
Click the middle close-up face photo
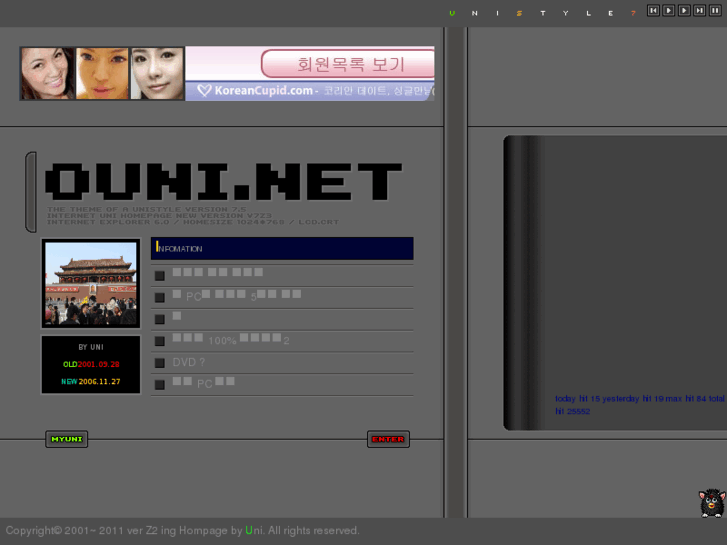point(102,73)
